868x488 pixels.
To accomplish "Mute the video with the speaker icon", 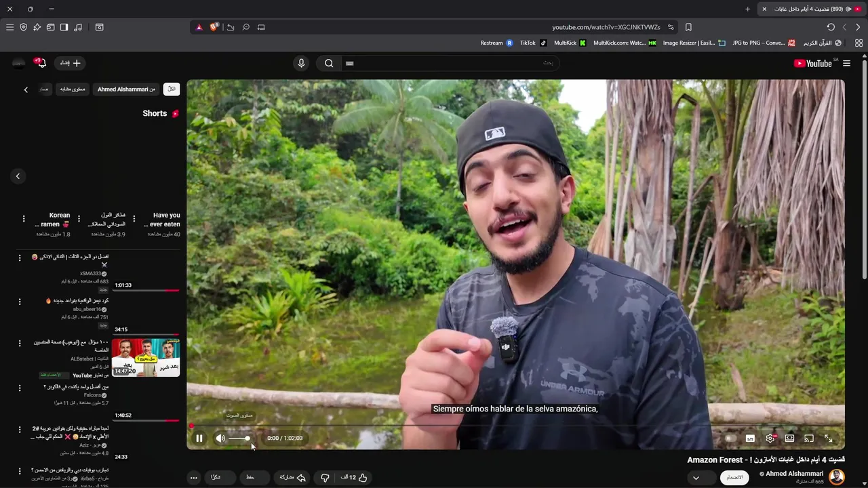I will pyautogui.click(x=220, y=439).
